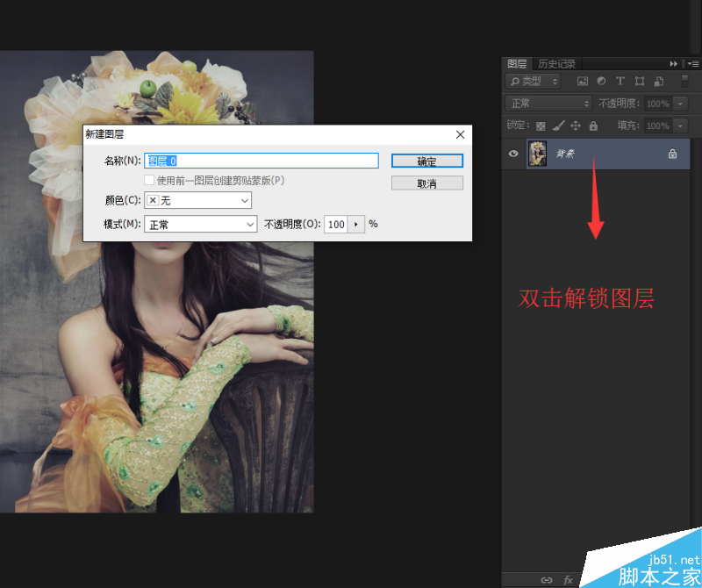Filter for type layers T icon
The height and width of the screenshot is (588, 702).
point(620,81)
